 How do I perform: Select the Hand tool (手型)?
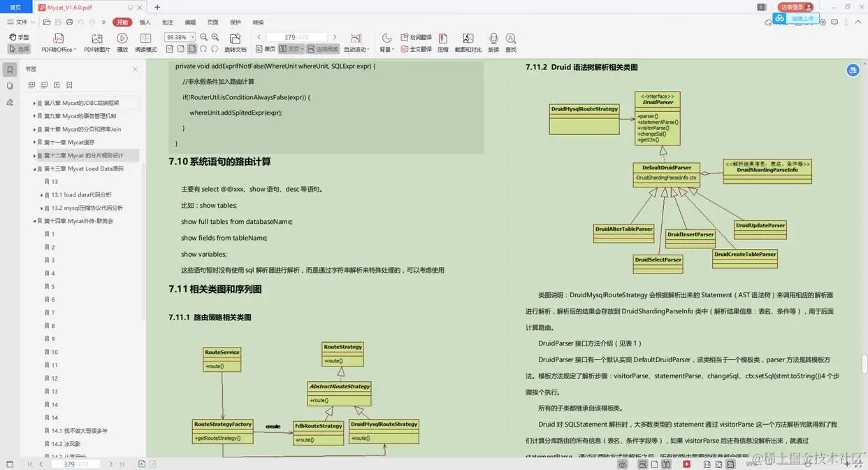click(19, 37)
